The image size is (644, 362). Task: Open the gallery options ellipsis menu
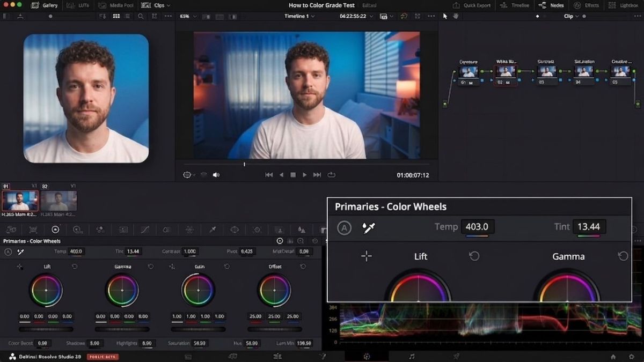click(169, 16)
